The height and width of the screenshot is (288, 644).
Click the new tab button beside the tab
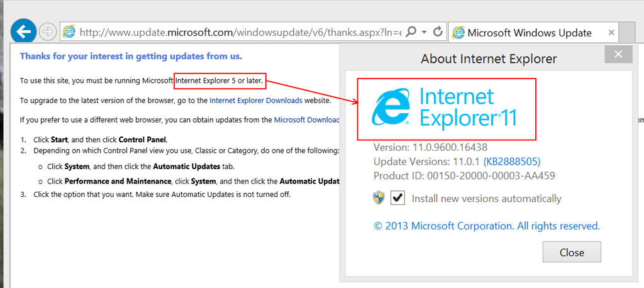(627, 32)
